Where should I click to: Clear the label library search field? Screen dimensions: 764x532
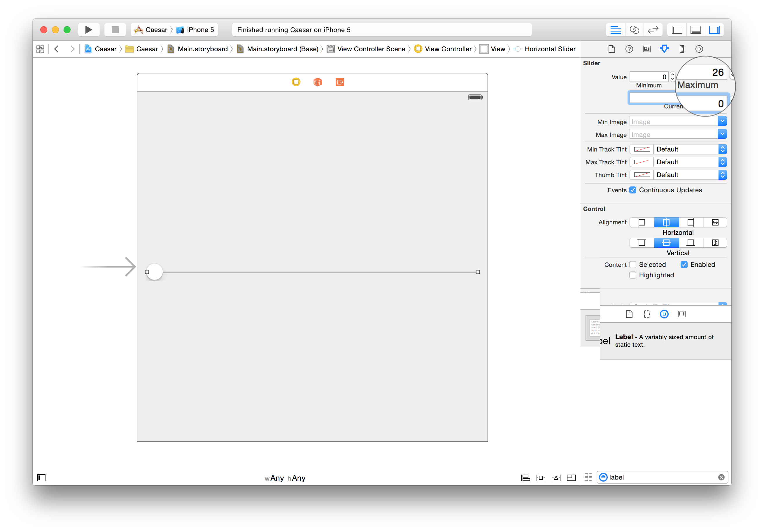click(721, 478)
